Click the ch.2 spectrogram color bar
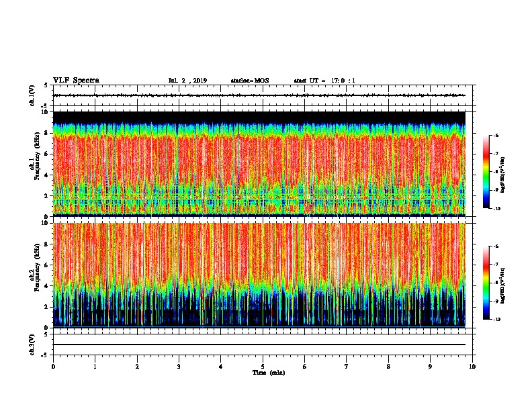Screen dimensions: 532x411 [486, 283]
